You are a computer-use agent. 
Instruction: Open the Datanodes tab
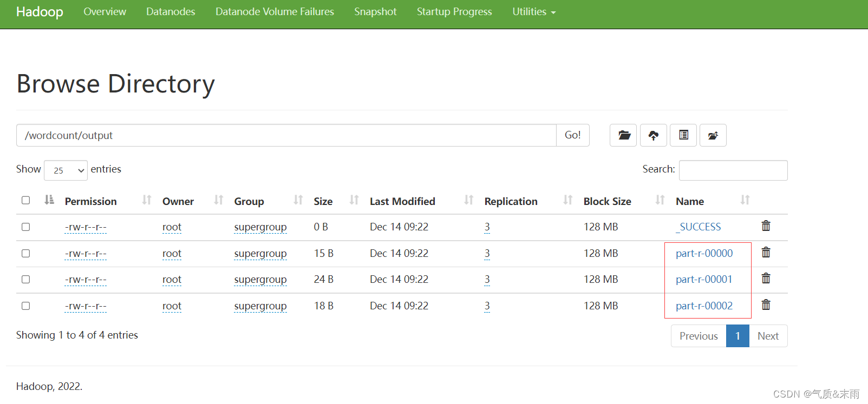point(171,11)
